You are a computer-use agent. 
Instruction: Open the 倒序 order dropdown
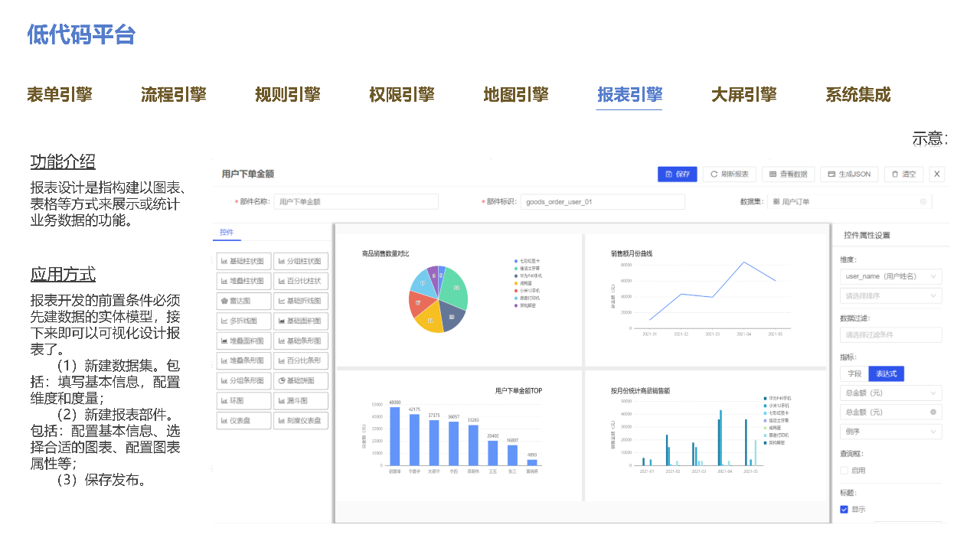890,432
